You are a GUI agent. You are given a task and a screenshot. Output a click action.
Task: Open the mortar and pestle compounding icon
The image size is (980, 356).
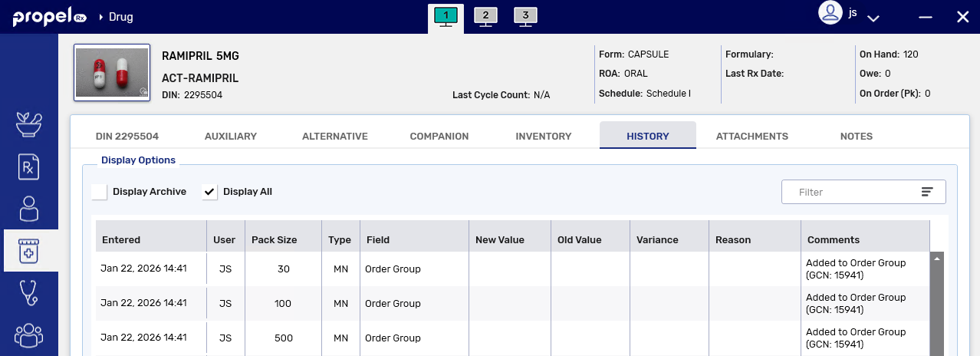click(x=29, y=124)
